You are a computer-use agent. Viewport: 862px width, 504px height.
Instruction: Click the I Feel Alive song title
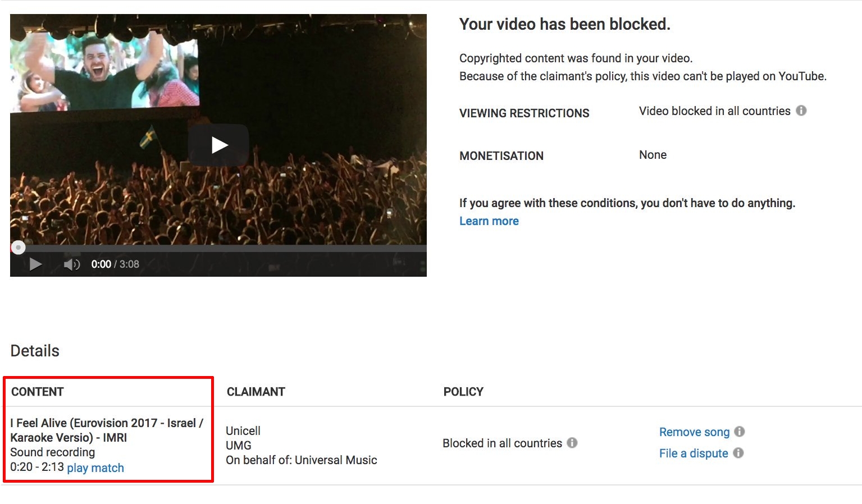[x=107, y=430]
